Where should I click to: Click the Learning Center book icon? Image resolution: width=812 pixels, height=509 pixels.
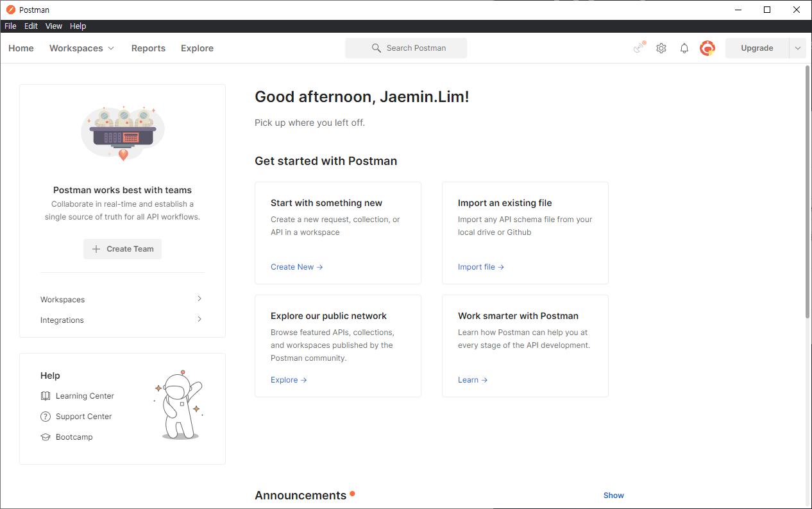click(x=46, y=396)
